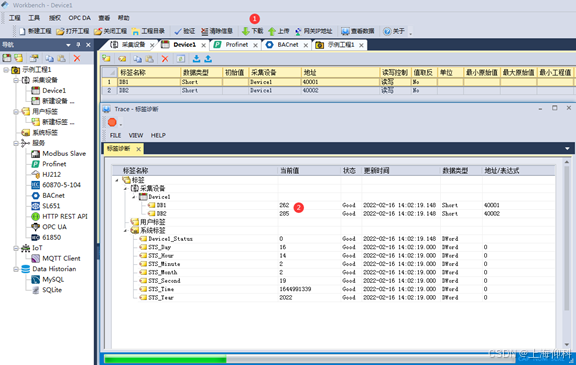Open FILE menu in Trace window
The image size is (576, 365).
tap(115, 135)
